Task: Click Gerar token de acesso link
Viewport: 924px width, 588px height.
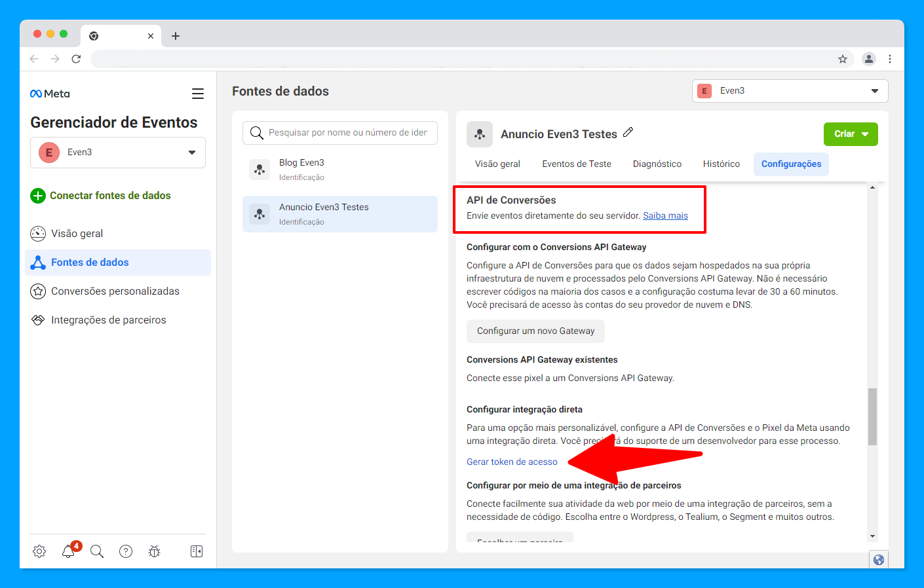Action: [512, 462]
